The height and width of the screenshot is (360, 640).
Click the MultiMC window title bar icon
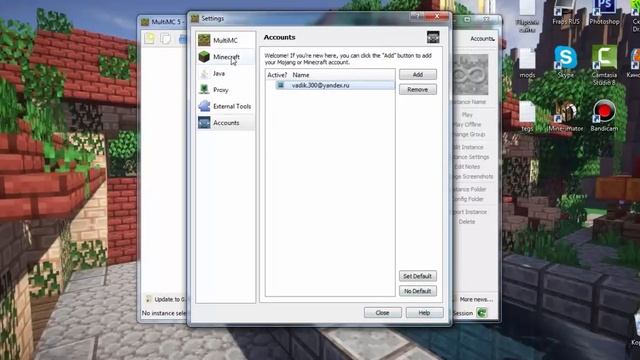pyautogui.click(x=145, y=22)
